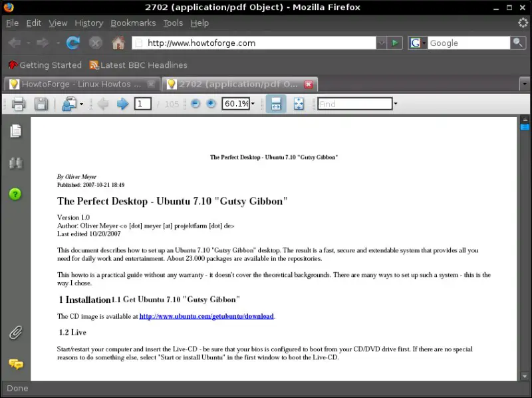
Task: Open the Bookmarks menu
Action: click(133, 23)
